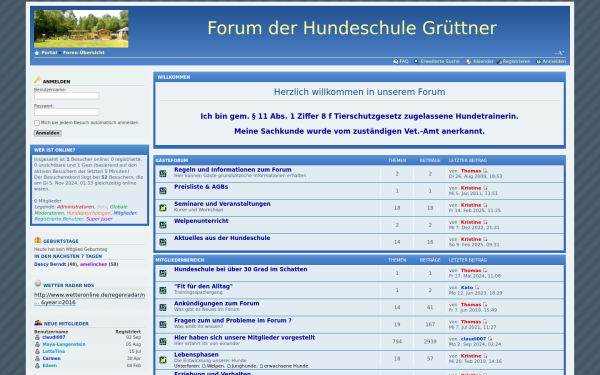Click the home icon beside Portal
600x375 pixels.
(37, 53)
